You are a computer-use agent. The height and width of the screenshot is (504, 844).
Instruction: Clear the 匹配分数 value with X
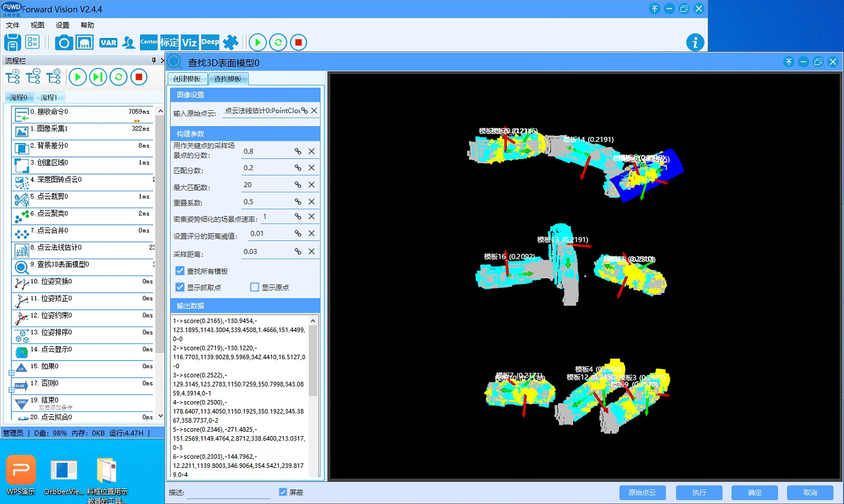pyautogui.click(x=311, y=168)
